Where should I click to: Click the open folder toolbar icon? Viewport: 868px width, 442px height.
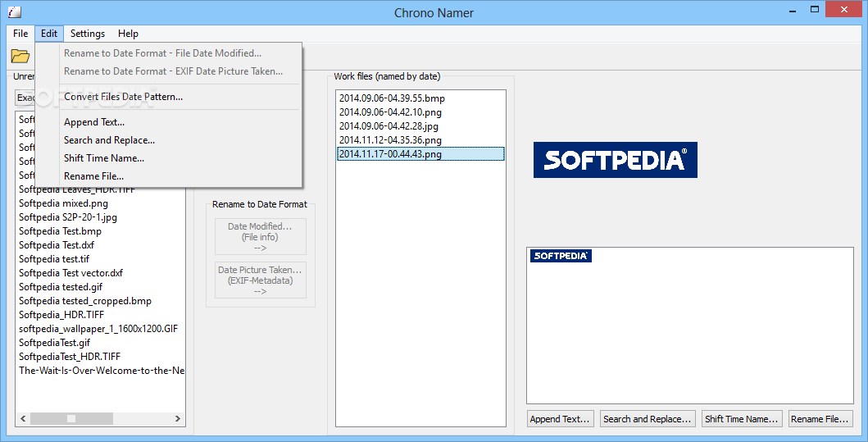pyautogui.click(x=20, y=56)
